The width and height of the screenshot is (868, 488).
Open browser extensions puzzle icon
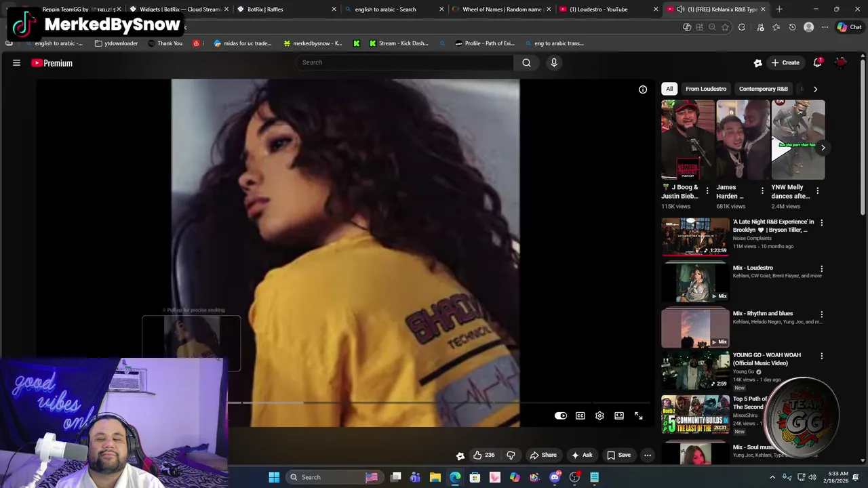point(742,27)
